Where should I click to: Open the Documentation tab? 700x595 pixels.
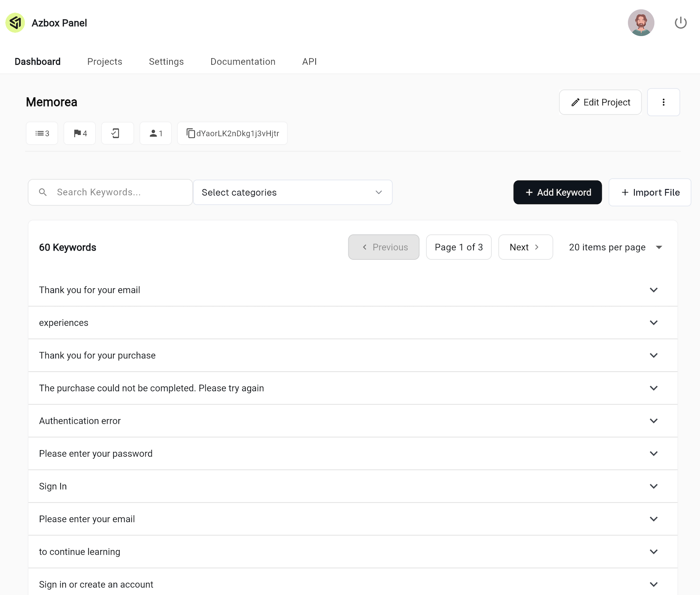(243, 61)
